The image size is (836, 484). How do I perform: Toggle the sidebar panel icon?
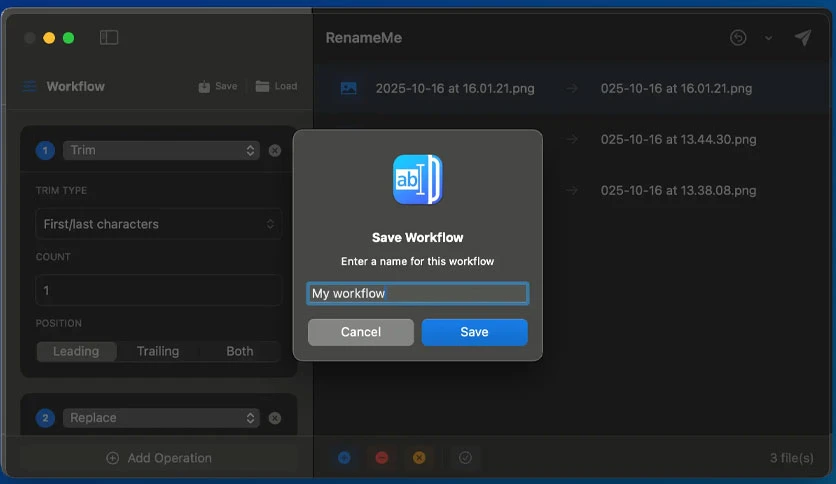[x=109, y=37]
